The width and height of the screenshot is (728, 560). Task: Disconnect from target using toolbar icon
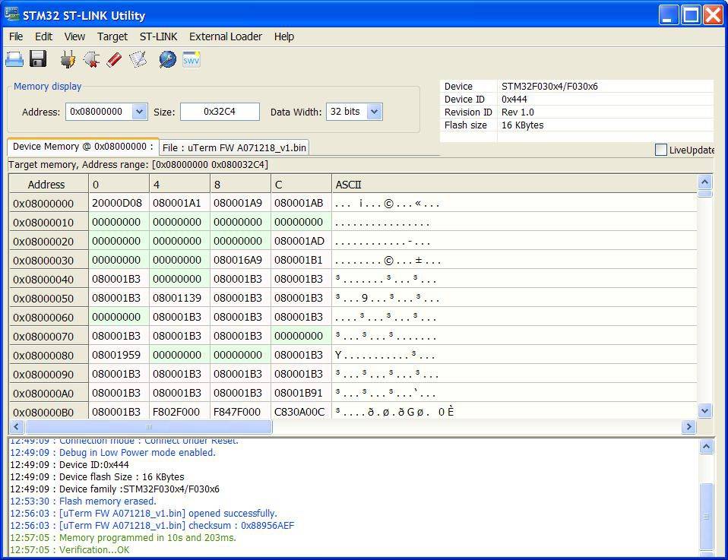(x=91, y=59)
